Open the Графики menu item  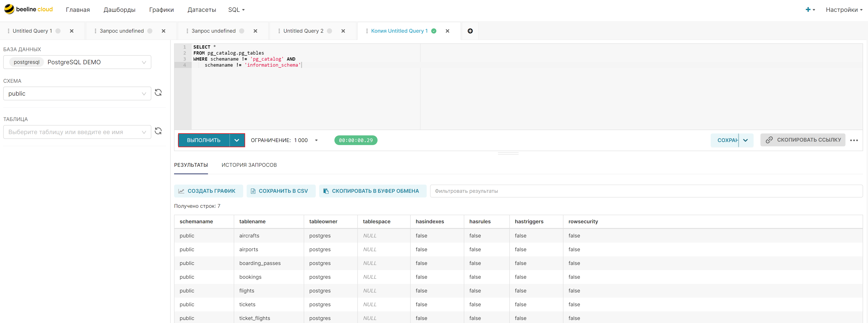tap(161, 10)
